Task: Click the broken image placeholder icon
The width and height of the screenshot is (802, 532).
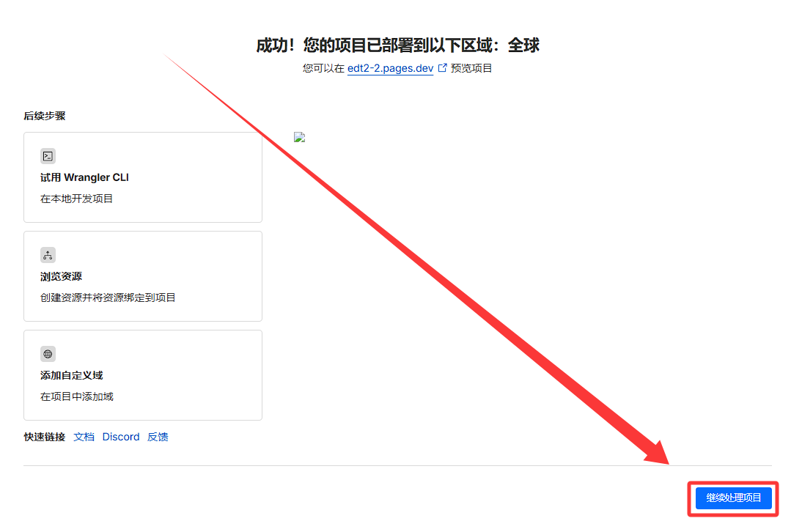Action: click(299, 137)
